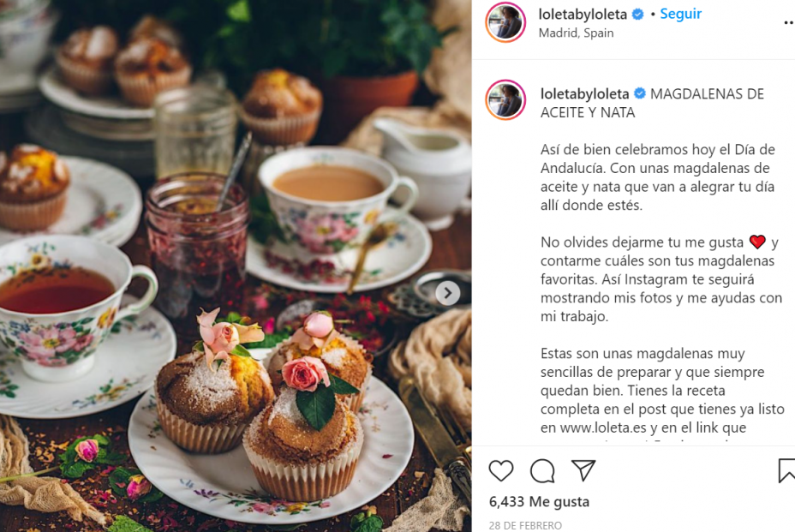Click the MAGDALENAS DE ACEITE Y NATA title
Screen dimensions: 795x532
tap(653, 103)
